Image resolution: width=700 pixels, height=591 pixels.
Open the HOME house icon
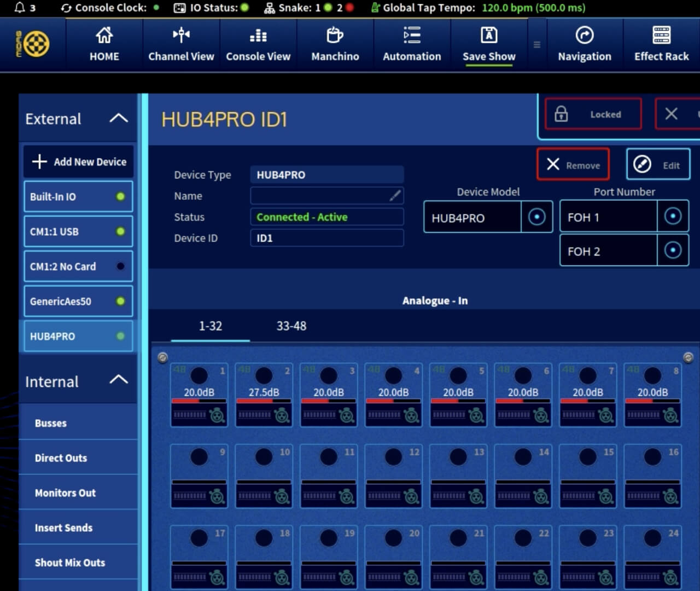click(x=104, y=36)
